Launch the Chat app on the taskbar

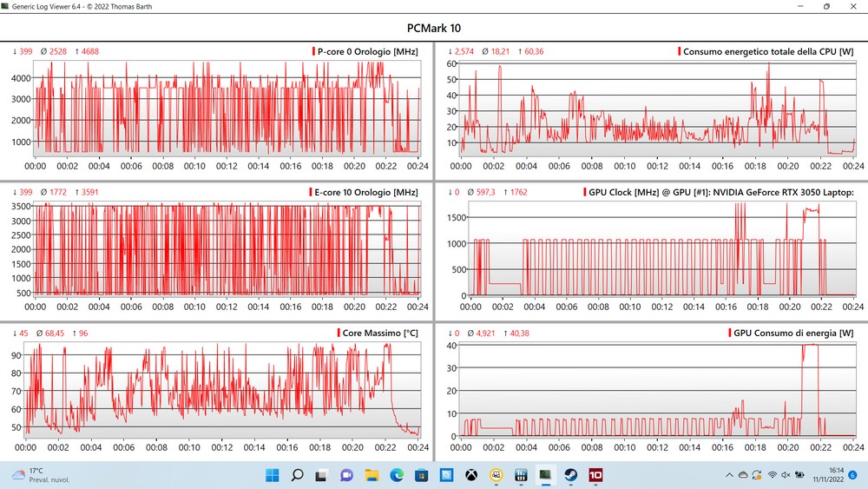point(346,475)
